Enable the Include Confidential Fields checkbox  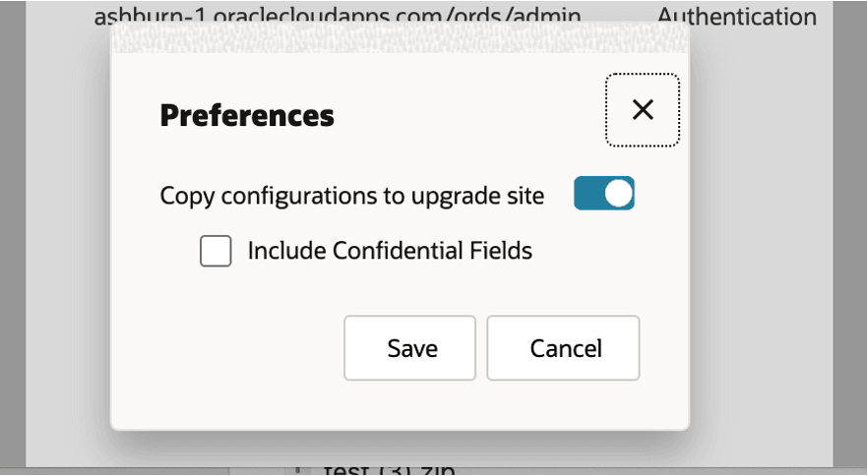pyautogui.click(x=216, y=251)
